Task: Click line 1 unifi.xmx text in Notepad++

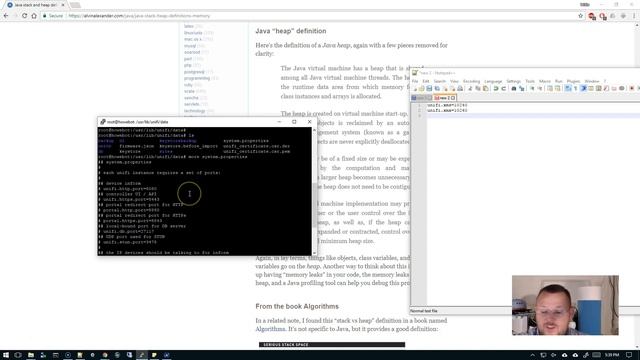Action: click(447, 105)
